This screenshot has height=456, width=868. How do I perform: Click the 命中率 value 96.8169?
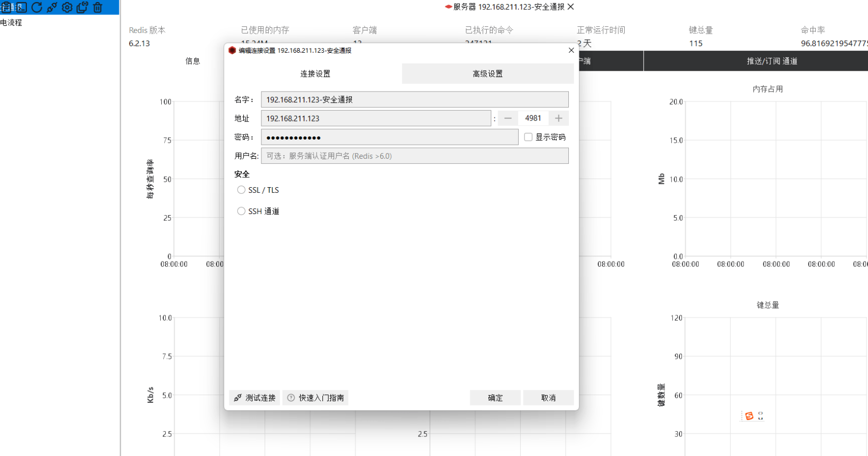pos(834,43)
